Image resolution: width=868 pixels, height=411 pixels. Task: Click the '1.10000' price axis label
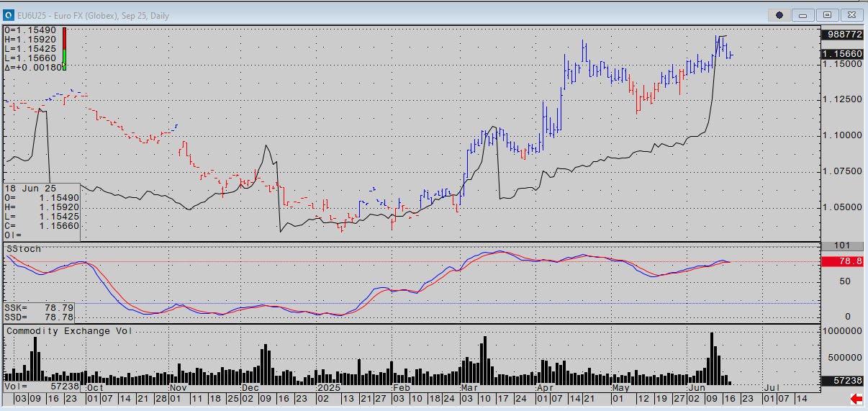coord(843,135)
